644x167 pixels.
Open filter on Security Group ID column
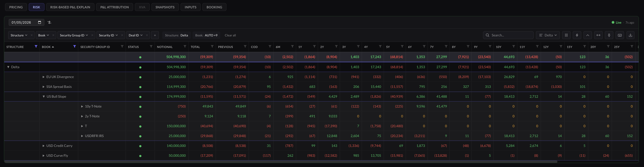[122, 46]
